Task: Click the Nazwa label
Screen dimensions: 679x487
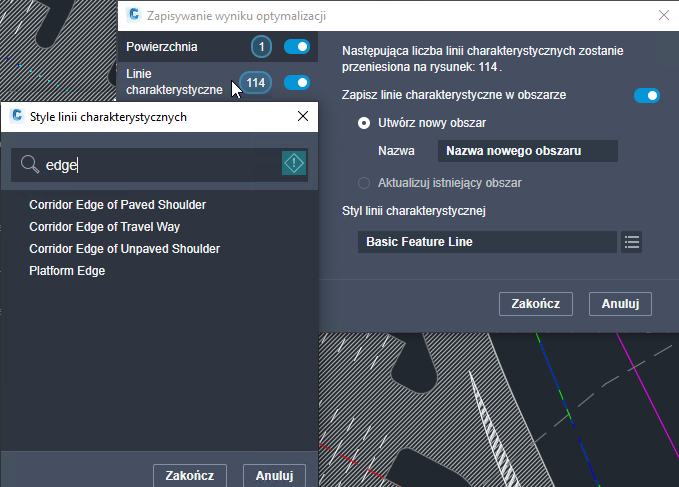Action: (x=396, y=151)
